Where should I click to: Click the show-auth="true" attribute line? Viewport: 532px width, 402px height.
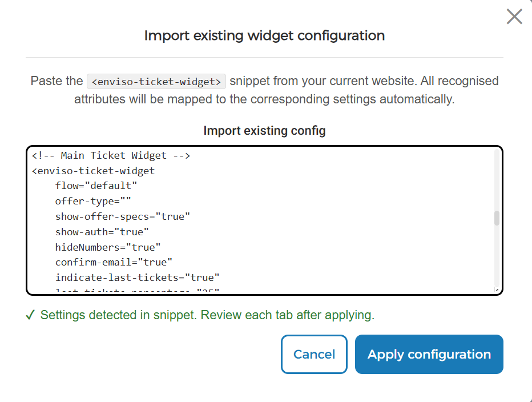pyautogui.click(x=102, y=232)
